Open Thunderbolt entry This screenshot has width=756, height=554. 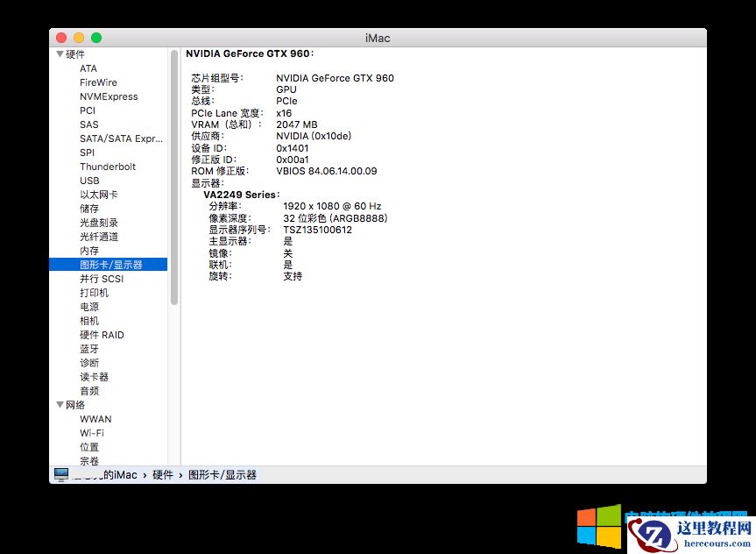(108, 167)
